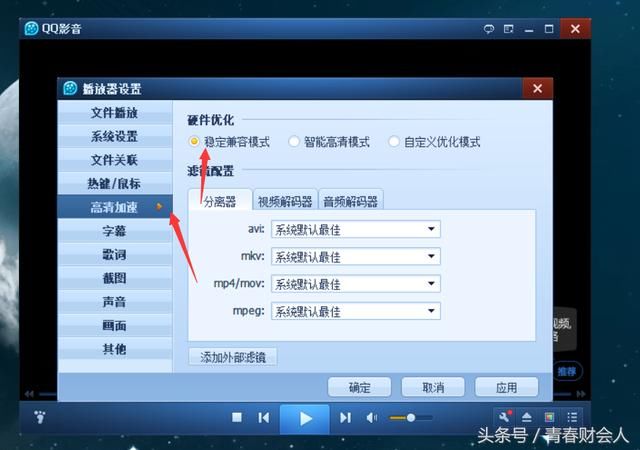Click the eject open-file icon

click(x=527, y=417)
